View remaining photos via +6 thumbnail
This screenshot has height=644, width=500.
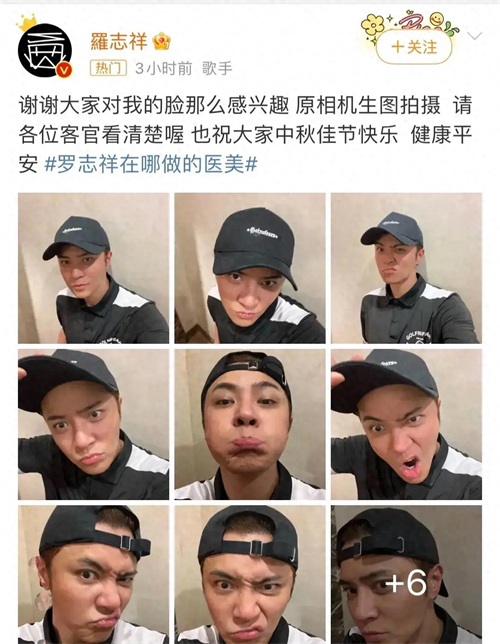click(406, 575)
